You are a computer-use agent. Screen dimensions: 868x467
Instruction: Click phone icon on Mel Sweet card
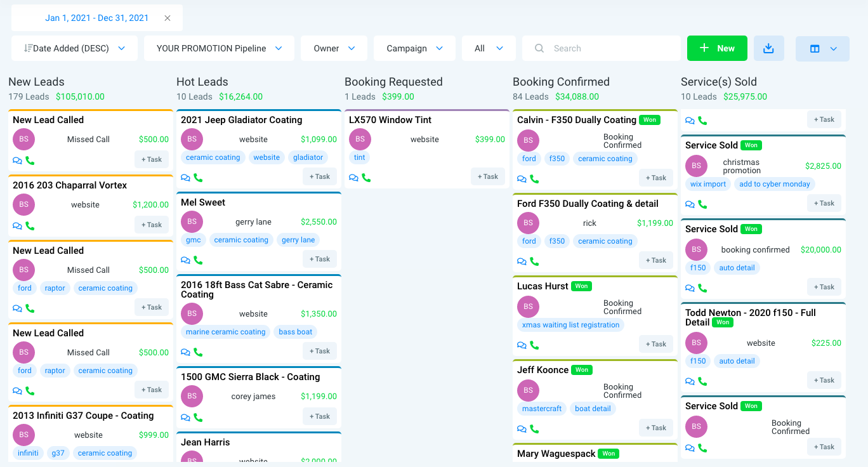coord(198,260)
